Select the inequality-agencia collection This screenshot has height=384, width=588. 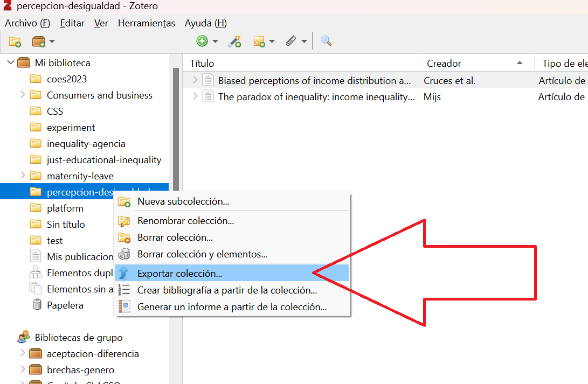pos(86,144)
